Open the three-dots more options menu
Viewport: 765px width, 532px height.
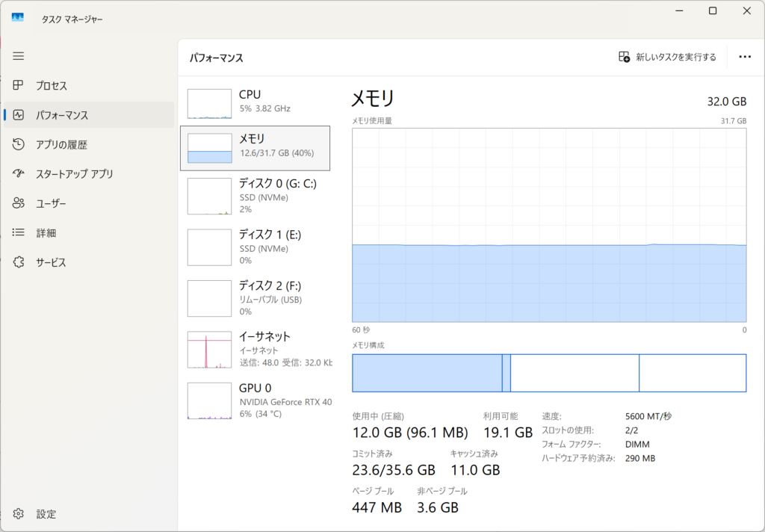745,57
